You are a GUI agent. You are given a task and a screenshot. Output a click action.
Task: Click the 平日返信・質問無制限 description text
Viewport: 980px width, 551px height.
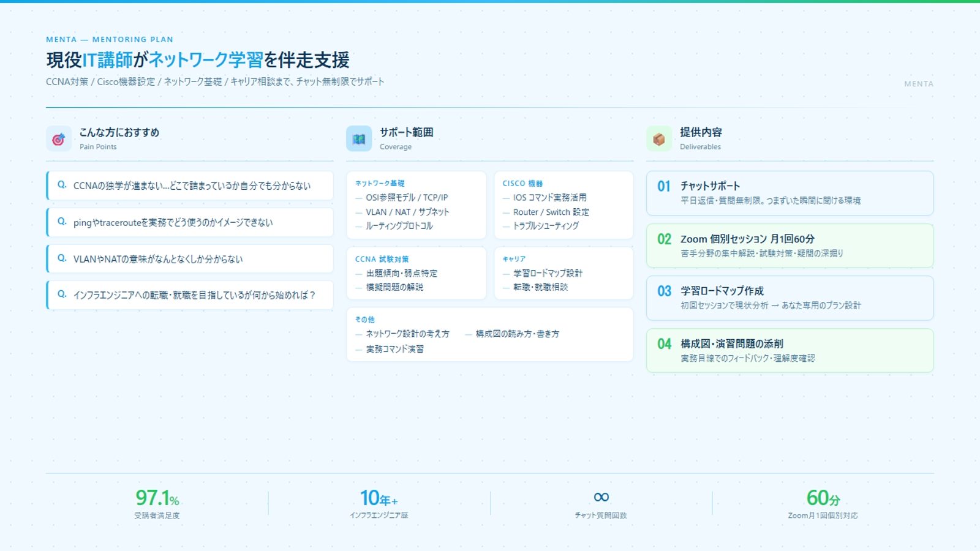[771, 201]
